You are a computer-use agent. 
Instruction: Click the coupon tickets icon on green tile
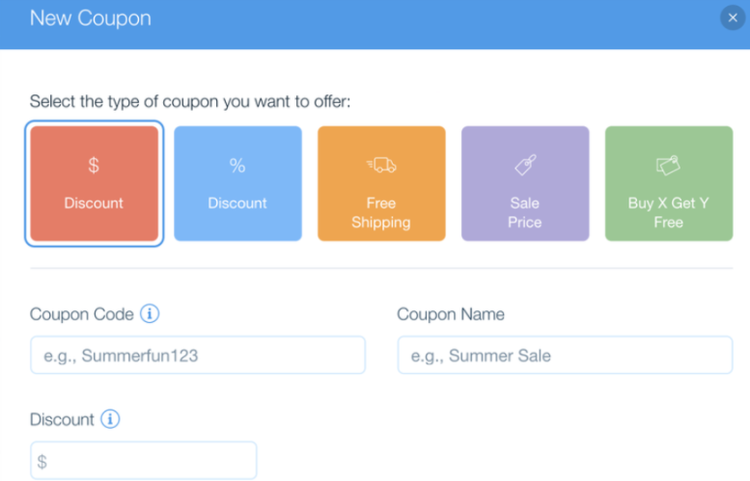[668, 165]
